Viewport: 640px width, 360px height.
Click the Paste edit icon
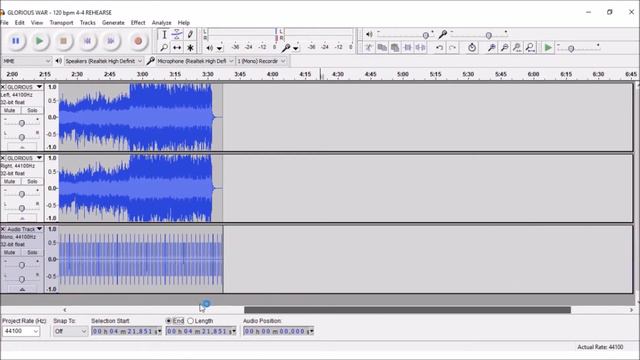[x=395, y=48]
